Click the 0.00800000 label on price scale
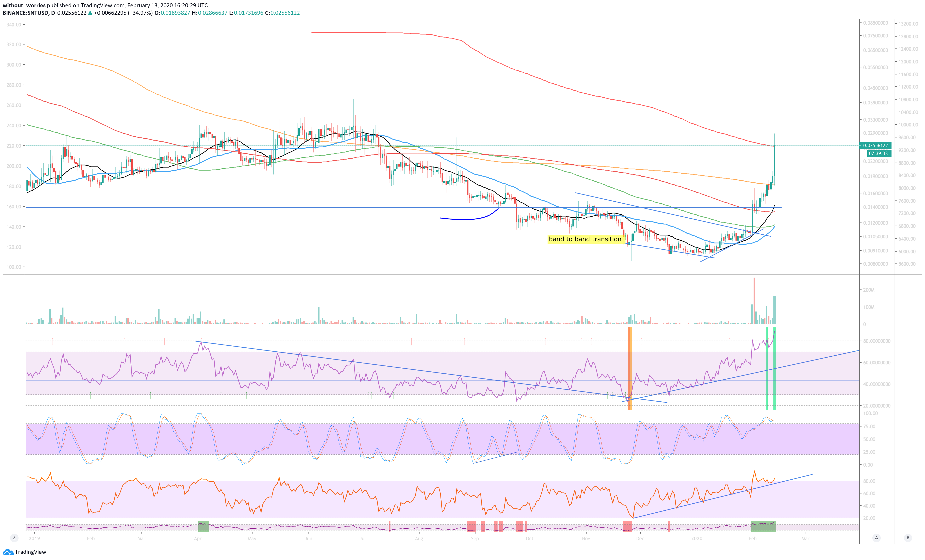The width and height of the screenshot is (925, 560). (875, 264)
